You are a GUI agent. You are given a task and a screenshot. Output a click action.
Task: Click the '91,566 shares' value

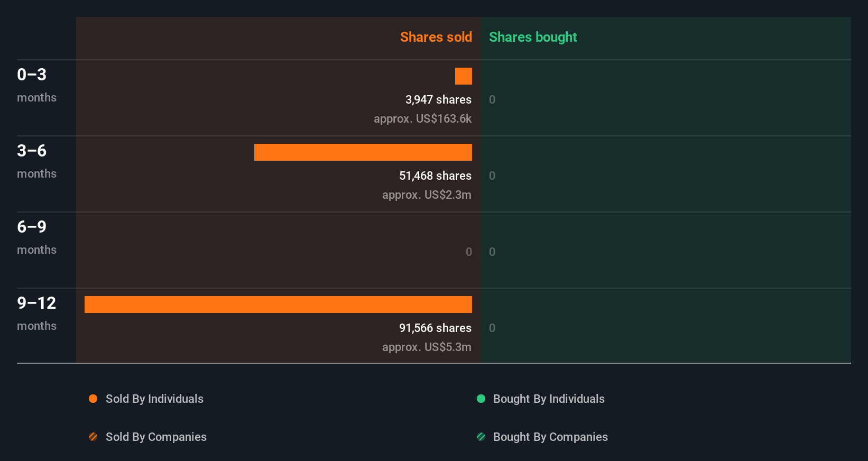point(435,328)
